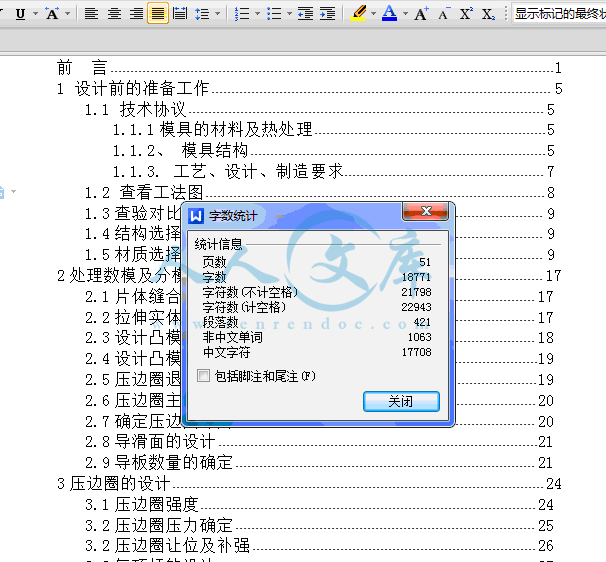Image resolution: width=606 pixels, height=562 pixels.
Task: Select the 段落数 value 421
Action: tap(422, 322)
